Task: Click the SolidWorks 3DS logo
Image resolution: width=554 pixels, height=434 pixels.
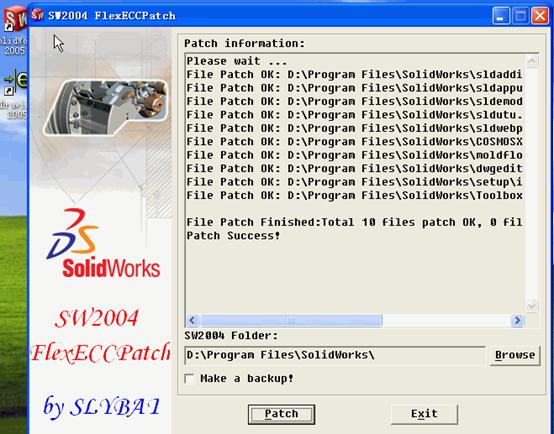Action: tap(102, 244)
